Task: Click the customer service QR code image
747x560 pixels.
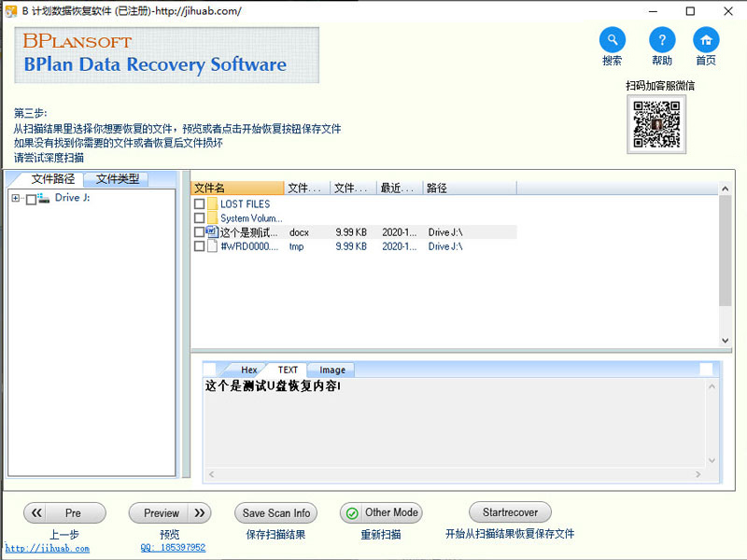Action: pyautogui.click(x=655, y=123)
